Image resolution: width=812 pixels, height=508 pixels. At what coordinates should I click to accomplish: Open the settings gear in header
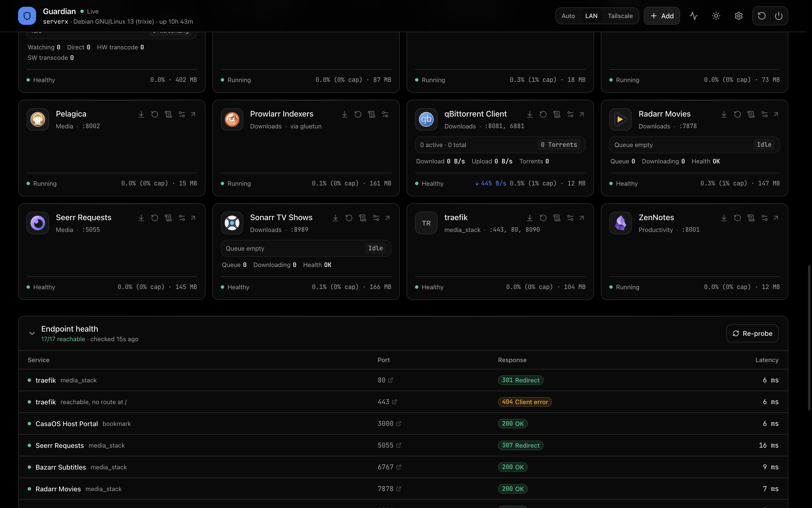738,16
